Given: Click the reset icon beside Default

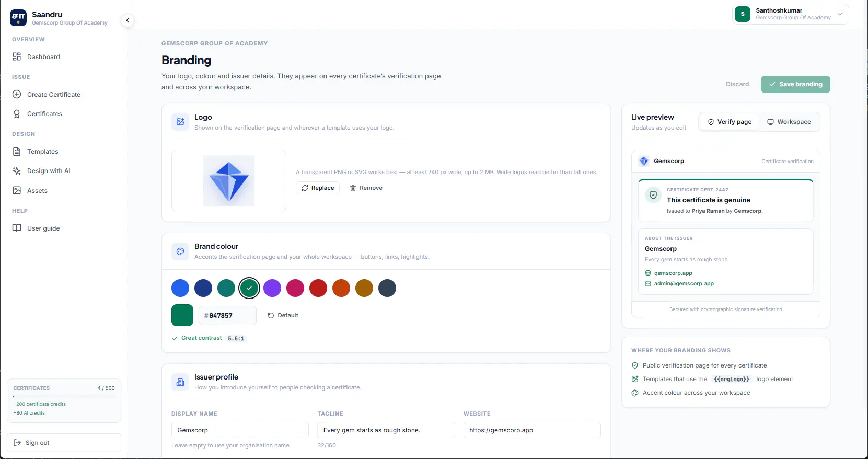Looking at the screenshot, I should 271,316.
